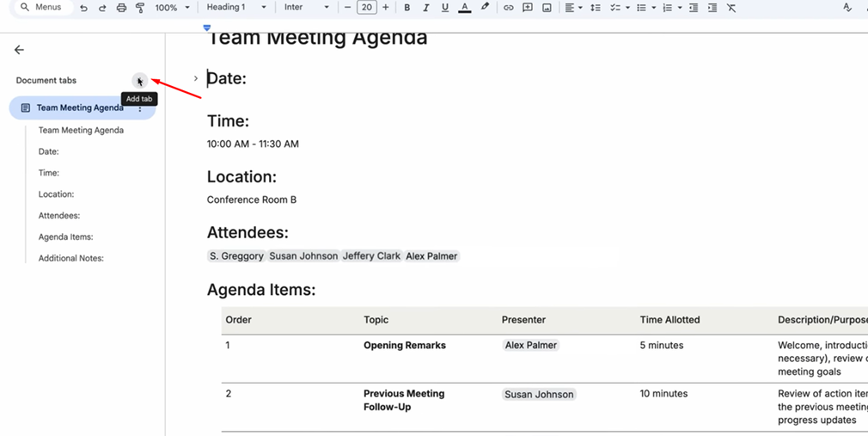This screenshot has height=436, width=868.
Task: Open the zoom 100% dropdown
Action: [172, 8]
